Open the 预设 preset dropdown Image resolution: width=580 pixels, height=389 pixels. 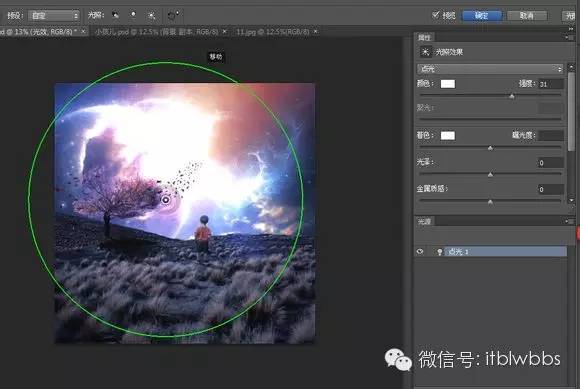54,16
